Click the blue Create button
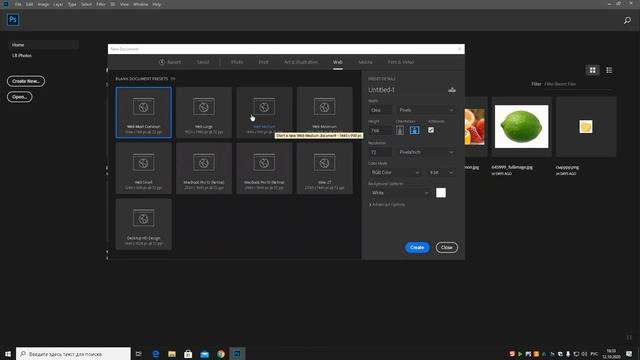The image size is (640, 360). click(x=417, y=247)
